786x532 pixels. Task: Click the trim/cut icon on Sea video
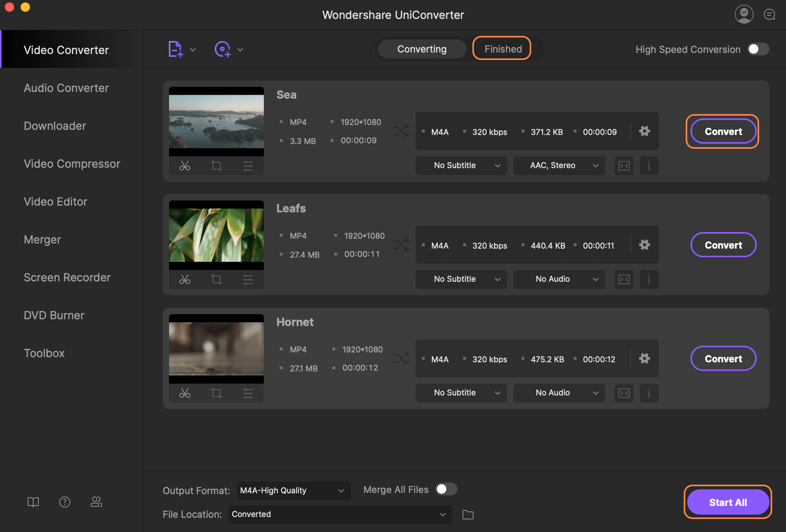(x=185, y=166)
